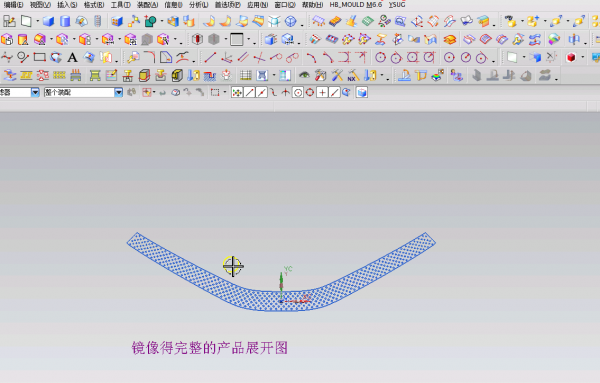Screen dimensions: 600x383
Task: Open the 分析 (Analysis) menu
Action: pyautogui.click(x=199, y=5)
